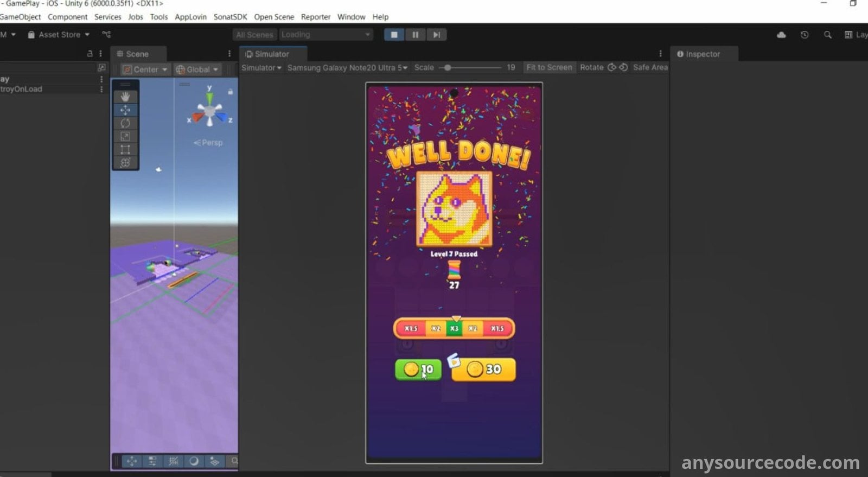Select the Rotate tool in Scene toolbar
This screenshot has height=477, width=868.
coord(125,123)
